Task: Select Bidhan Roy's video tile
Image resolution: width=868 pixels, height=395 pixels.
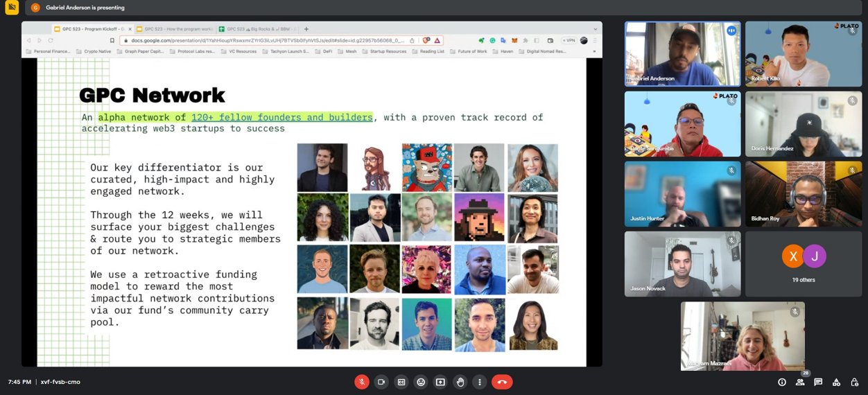Action: [804, 194]
